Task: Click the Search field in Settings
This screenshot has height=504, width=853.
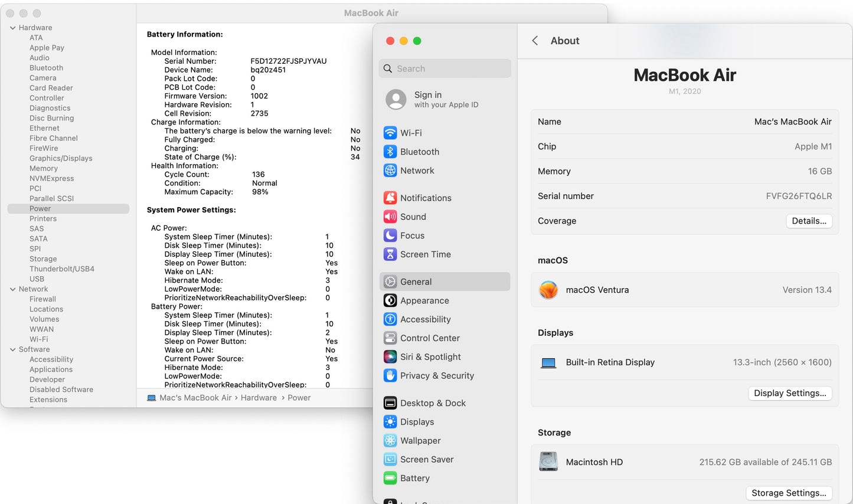Action: click(445, 68)
